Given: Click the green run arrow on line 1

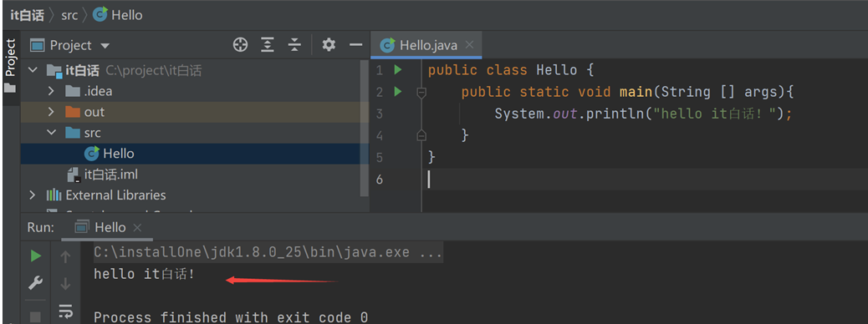Looking at the screenshot, I should point(397,70).
